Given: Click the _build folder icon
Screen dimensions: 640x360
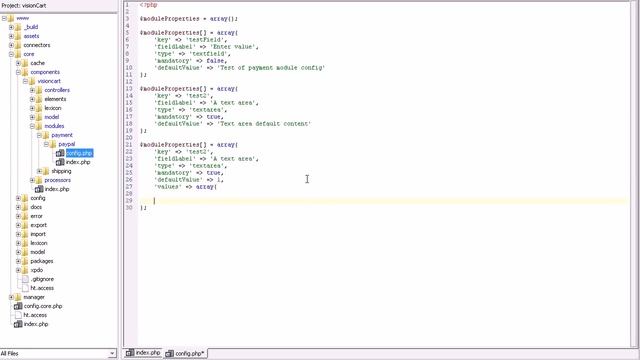Looking at the screenshot, I should (18, 27).
